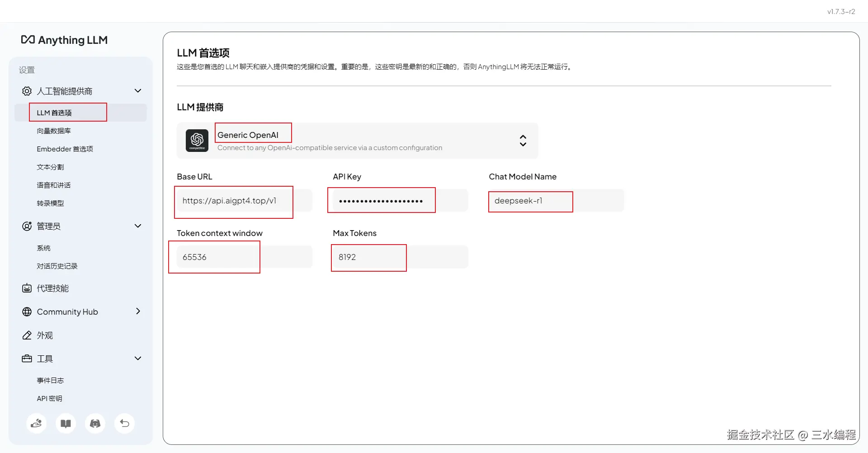Click the Token context window field
Viewport: 868px width, 453px height.
click(x=245, y=257)
